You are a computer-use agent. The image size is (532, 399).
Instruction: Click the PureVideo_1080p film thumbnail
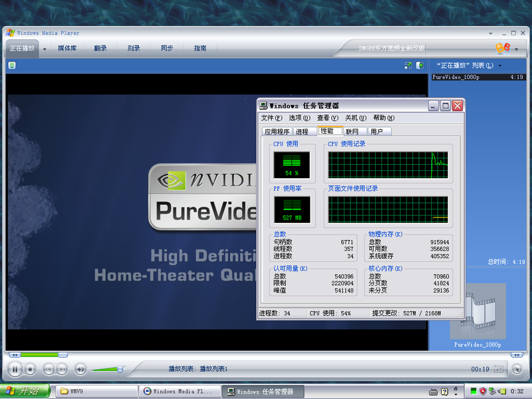pyautogui.click(x=478, y=311)
